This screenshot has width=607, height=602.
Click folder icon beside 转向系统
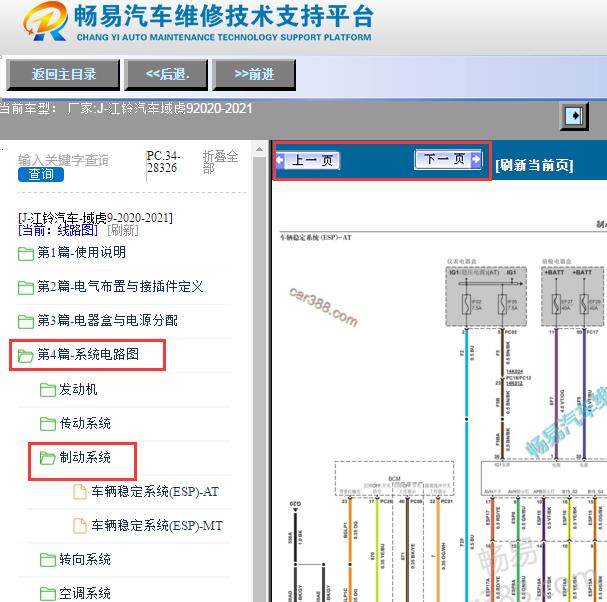[x=48, y=560]
